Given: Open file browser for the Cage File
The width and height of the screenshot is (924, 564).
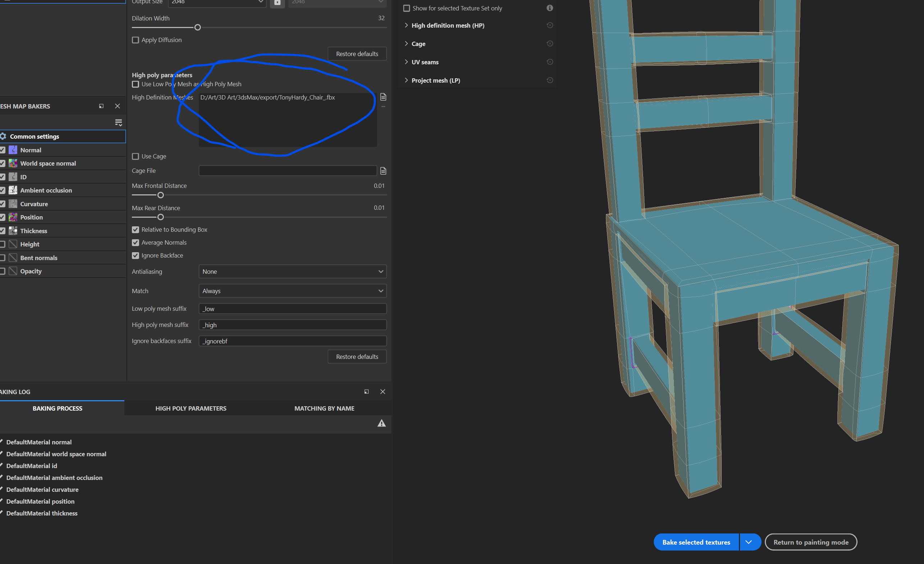Looking at the screenshot, I should (x=383, y=171).
